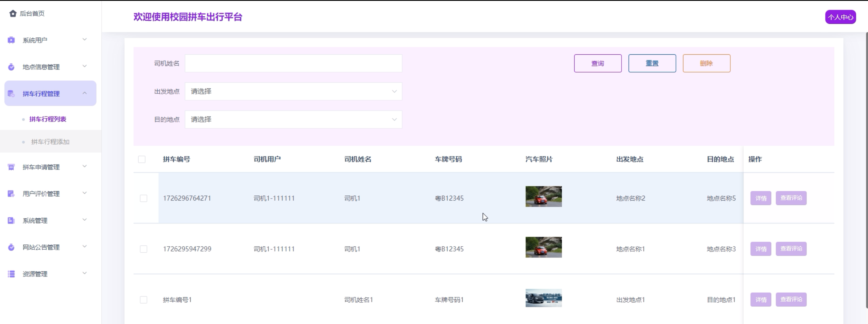Image resolution: width=868 pixels, height=324 pixels.
Task: Click the vertical page scrollbar
Action: (866, 169)
